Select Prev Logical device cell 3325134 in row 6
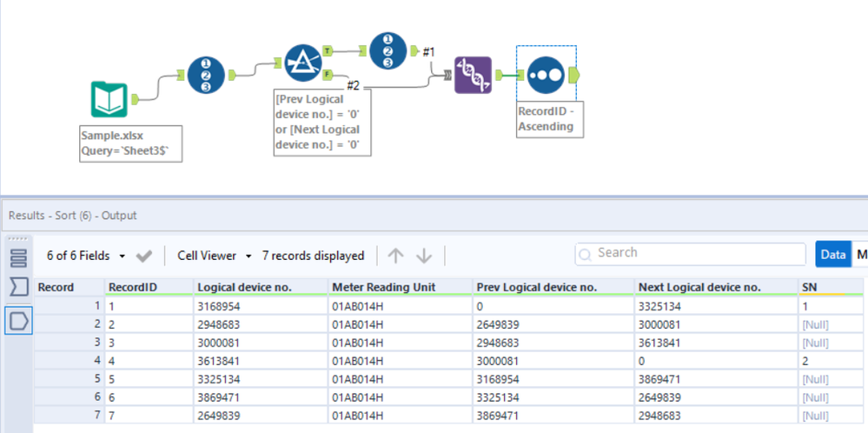The height and width of the screenshot is (433, 868). click(553, 397)
